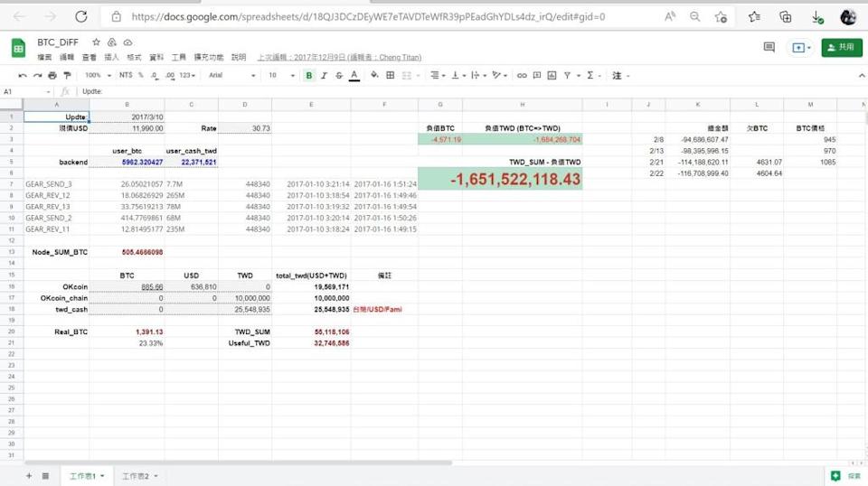This screenshot has width=868, height=486.
Task: Switch to the 工作表2 sheet tab
Action: point(137,475)
